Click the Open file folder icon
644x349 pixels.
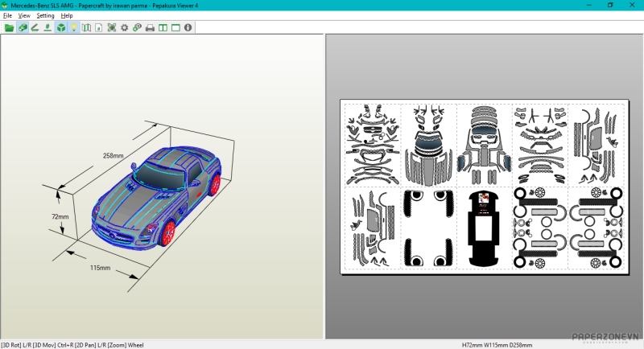point(10,27)
